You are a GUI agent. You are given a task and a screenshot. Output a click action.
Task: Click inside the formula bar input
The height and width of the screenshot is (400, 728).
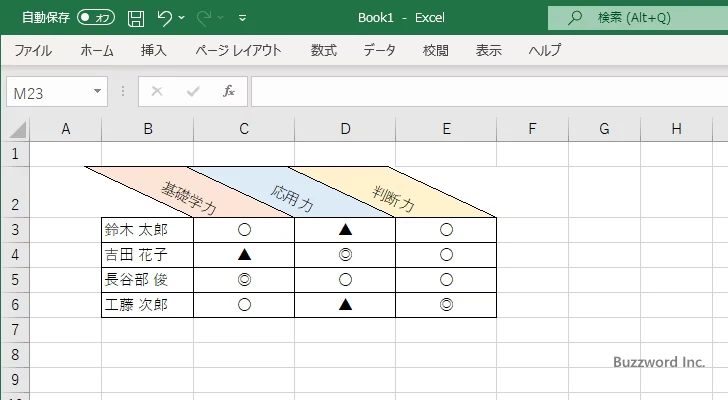click(490, 92)
